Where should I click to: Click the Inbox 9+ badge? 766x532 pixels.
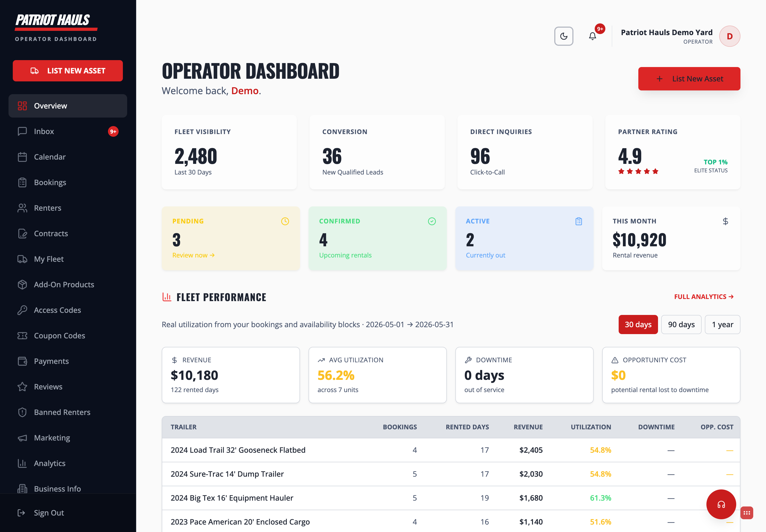[113, 131]
